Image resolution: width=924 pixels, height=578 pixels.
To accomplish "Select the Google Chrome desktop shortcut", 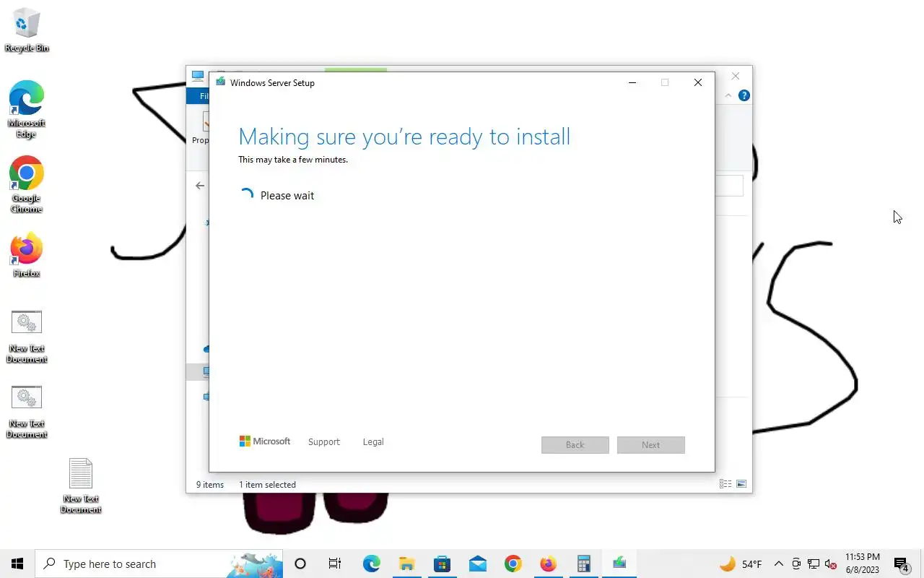I will (27, 184).
